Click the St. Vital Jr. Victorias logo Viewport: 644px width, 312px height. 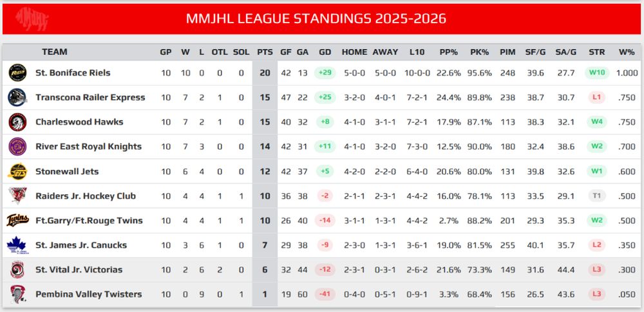point(17,270)
